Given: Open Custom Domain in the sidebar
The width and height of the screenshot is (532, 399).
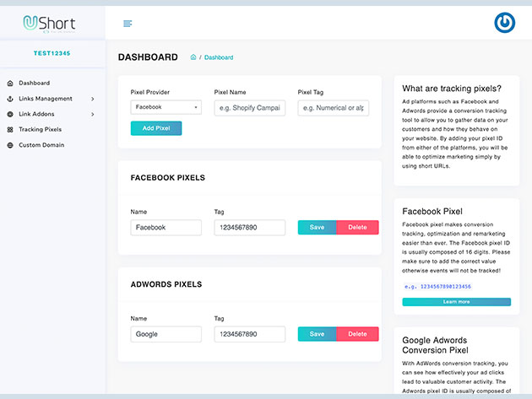Looking at the screenshot, I should pos(41,145).
